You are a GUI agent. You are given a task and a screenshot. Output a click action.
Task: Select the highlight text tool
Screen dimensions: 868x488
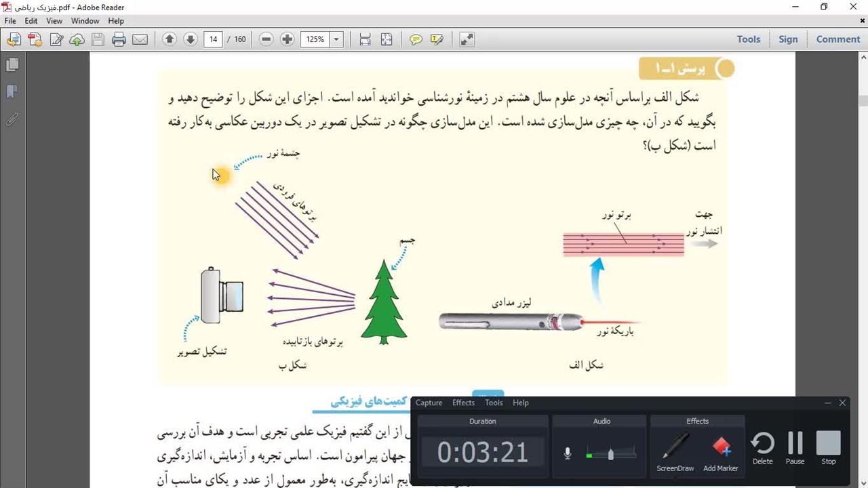[x=437, y=39]
